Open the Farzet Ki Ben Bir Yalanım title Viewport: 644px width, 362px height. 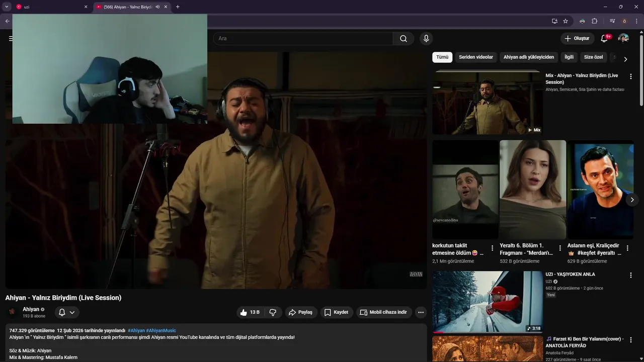click(585, 342)
